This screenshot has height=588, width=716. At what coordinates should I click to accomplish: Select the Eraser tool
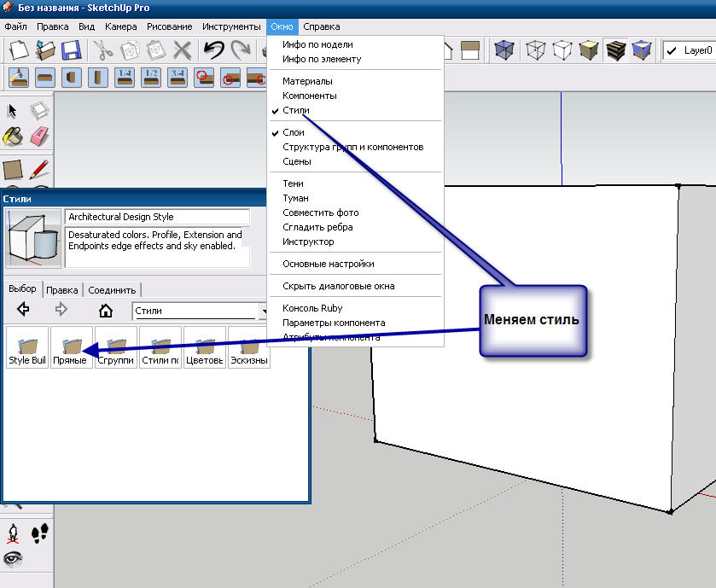[x=39, y=136]
